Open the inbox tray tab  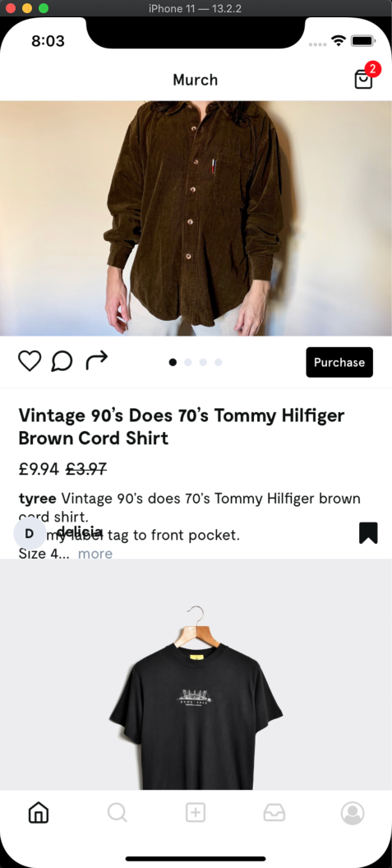274,813
